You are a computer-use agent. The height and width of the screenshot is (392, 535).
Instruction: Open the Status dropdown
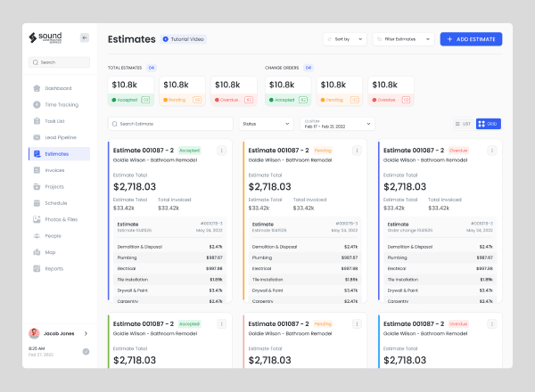tap(266, 124)
